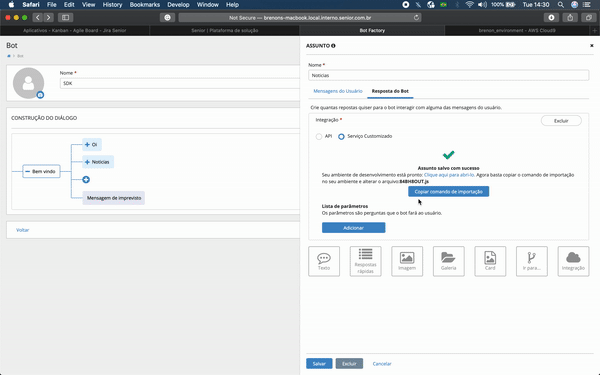Open Spotlight search in menu bar
This screenshot has height=375, width=600.
click(x=561, y=5)
